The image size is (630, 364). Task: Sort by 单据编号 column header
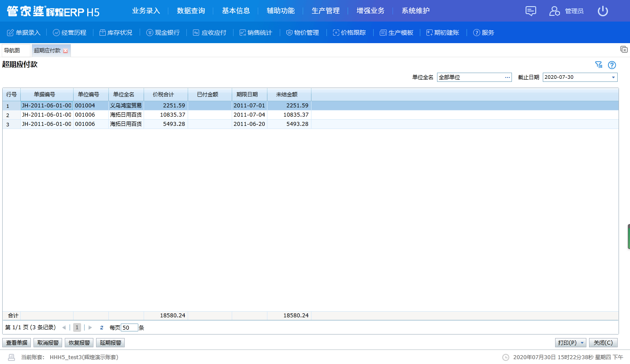pyautogui.click(x=47, y=95)
